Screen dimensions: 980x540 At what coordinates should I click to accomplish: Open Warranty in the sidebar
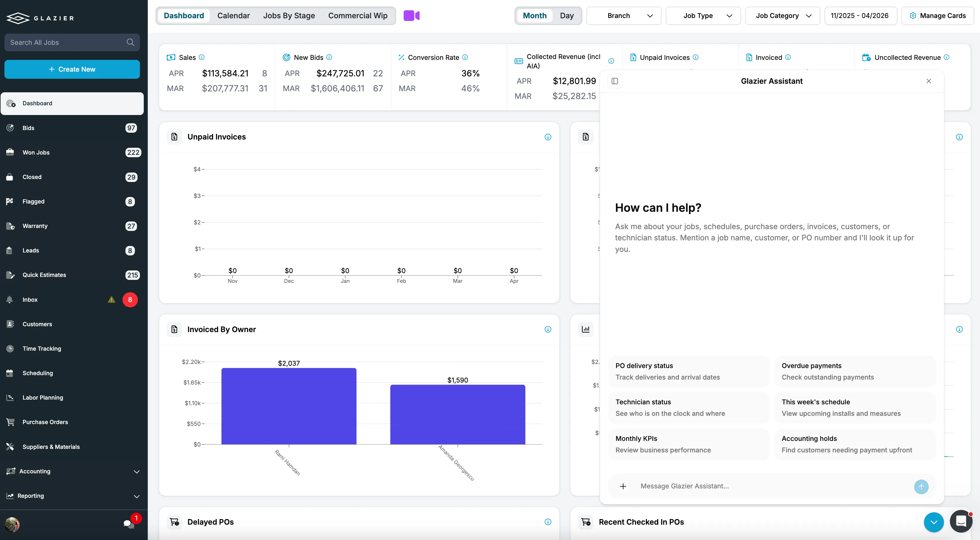pos(72,226)
